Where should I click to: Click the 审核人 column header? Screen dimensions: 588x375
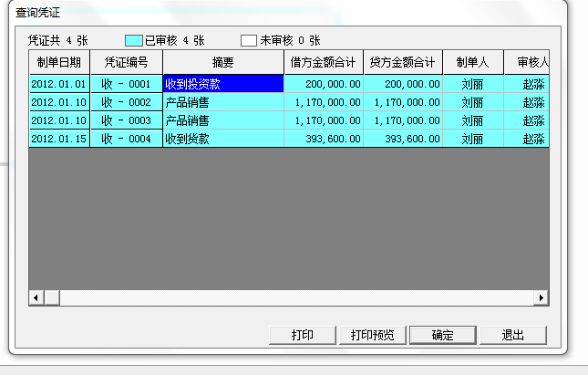pyautogui.click(x=527, y=62)
